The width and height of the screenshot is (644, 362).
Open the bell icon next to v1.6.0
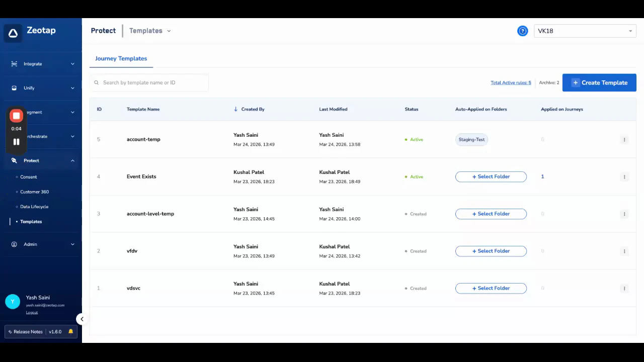pos(70,331)
